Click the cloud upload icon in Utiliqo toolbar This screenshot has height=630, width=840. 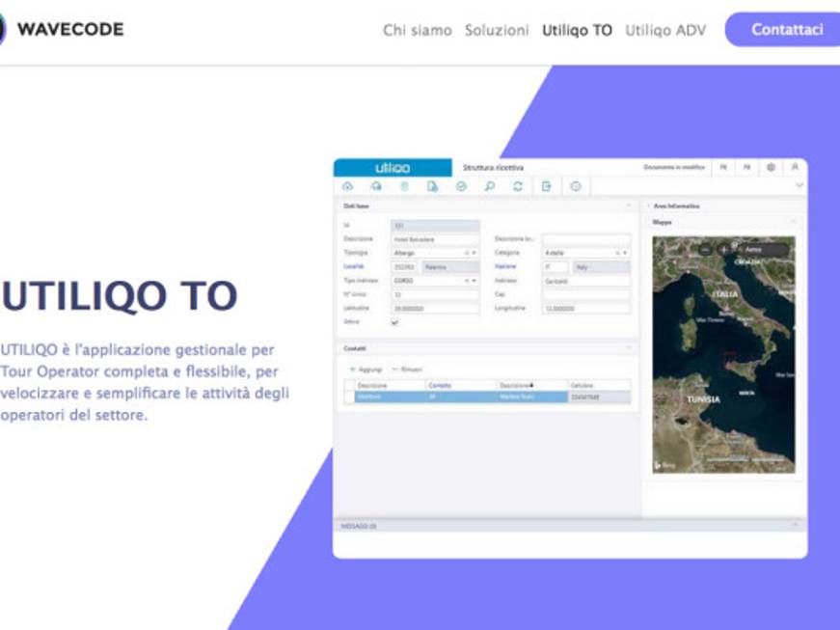(348, 186)
